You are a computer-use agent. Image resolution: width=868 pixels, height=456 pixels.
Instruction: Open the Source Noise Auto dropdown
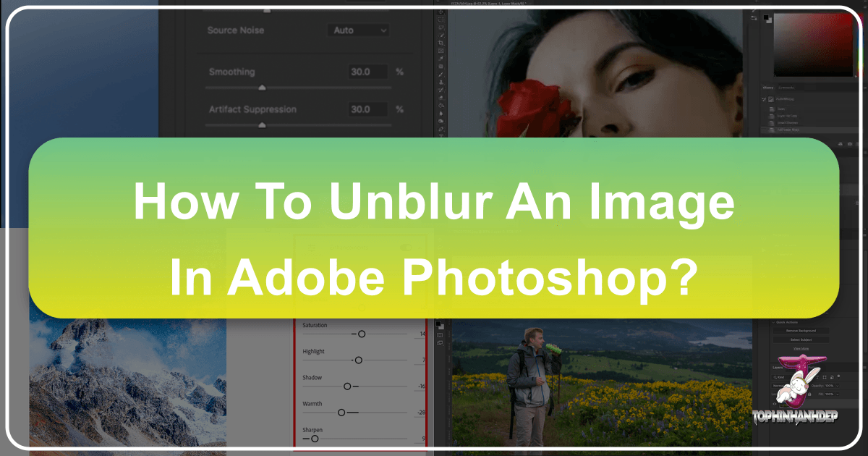357,30
